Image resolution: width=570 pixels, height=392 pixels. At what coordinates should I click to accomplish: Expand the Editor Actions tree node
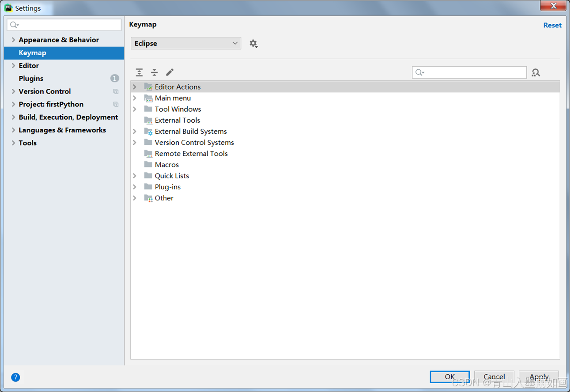pos(135,87)
